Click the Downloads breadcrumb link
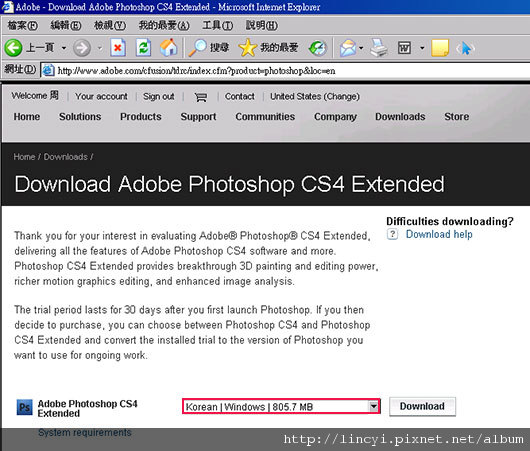 pos(66,157)
